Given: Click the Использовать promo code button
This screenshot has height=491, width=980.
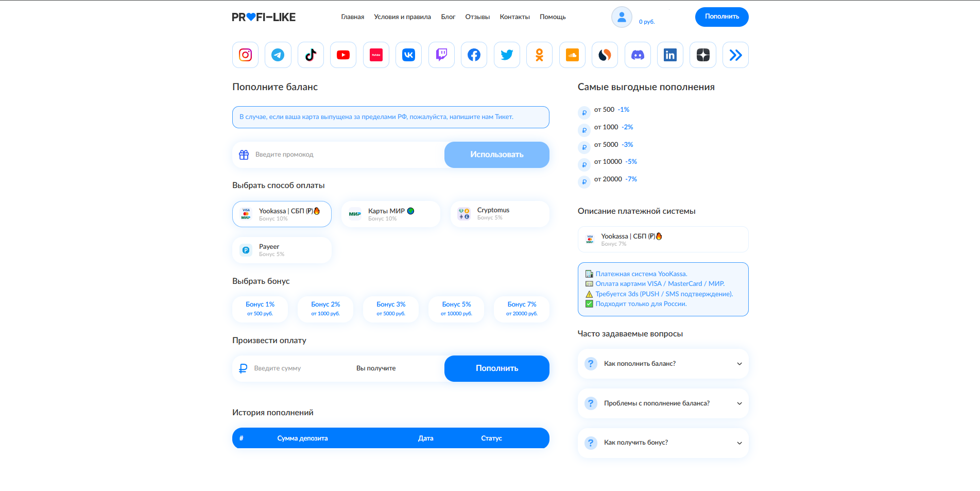Looking at the screenshot, I should pyautogui.click(x=496, y=155).
